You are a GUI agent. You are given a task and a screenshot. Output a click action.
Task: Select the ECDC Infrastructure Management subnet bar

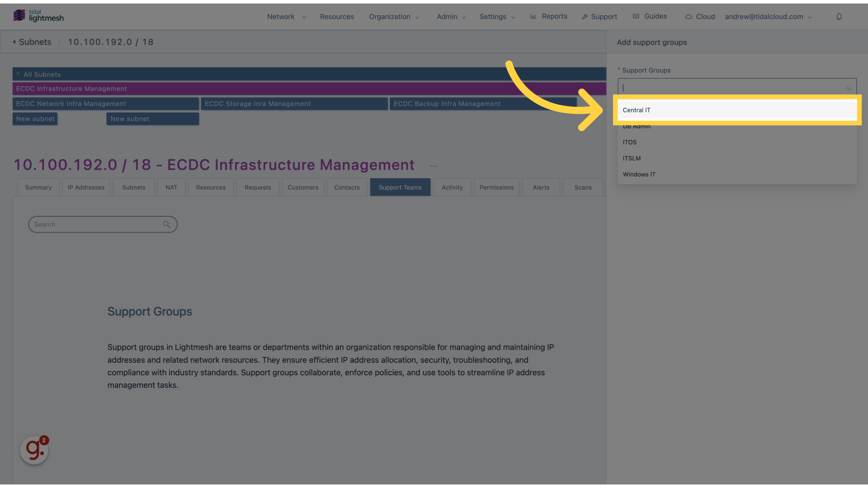[x=309, y=89]
